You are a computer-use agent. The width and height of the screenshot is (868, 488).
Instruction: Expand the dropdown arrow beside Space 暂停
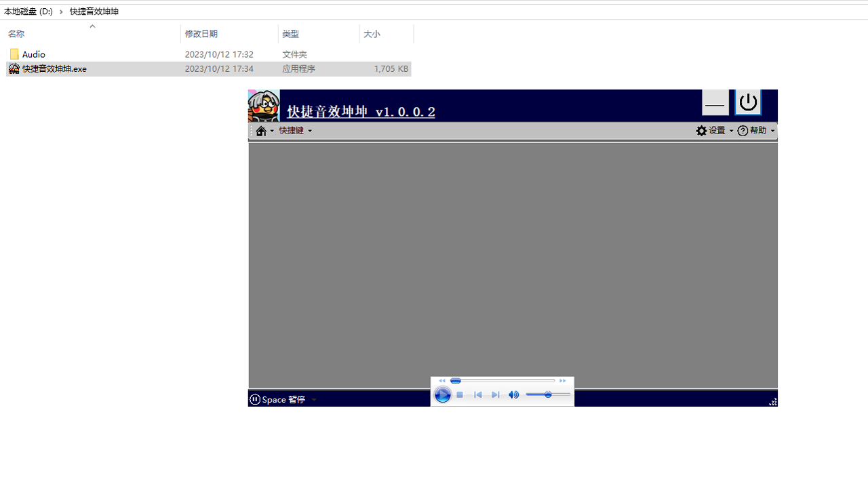point(313,399)
